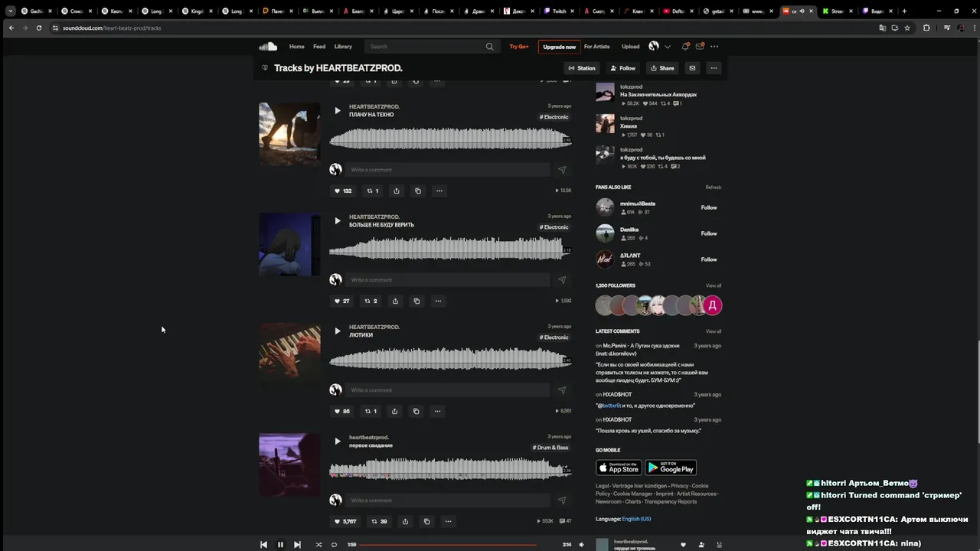
Task: Click the Upgrade now button
Action: 559,47
